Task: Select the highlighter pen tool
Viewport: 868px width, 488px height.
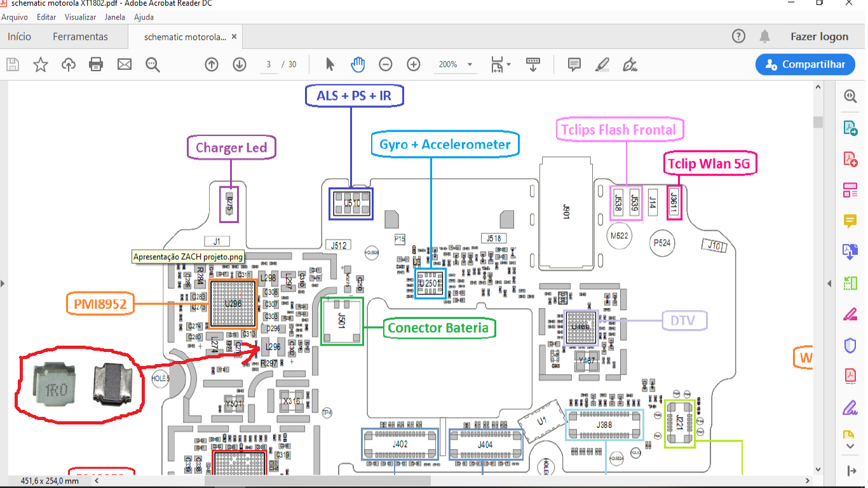Action: 602,64
